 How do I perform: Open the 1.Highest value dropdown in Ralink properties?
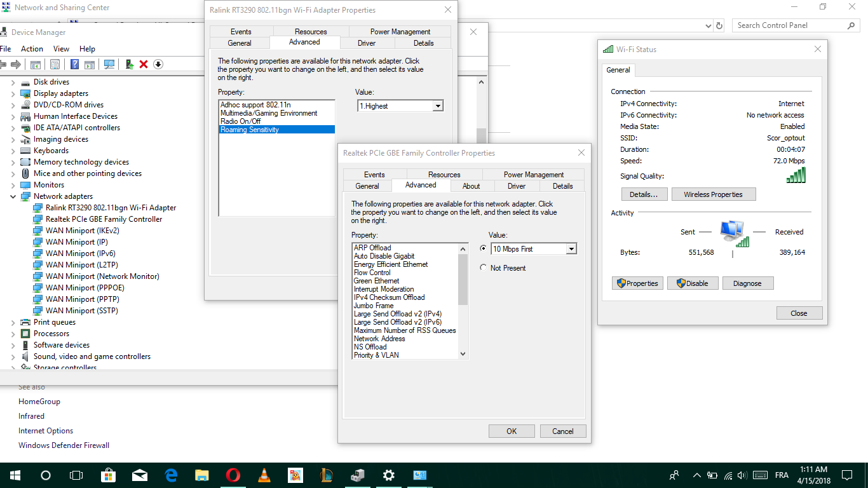click(438, 106)
